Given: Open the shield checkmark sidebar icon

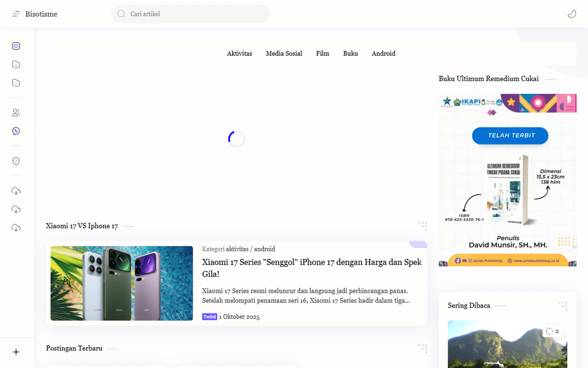Looking at the screenshot, I should (x=16, y=161).
